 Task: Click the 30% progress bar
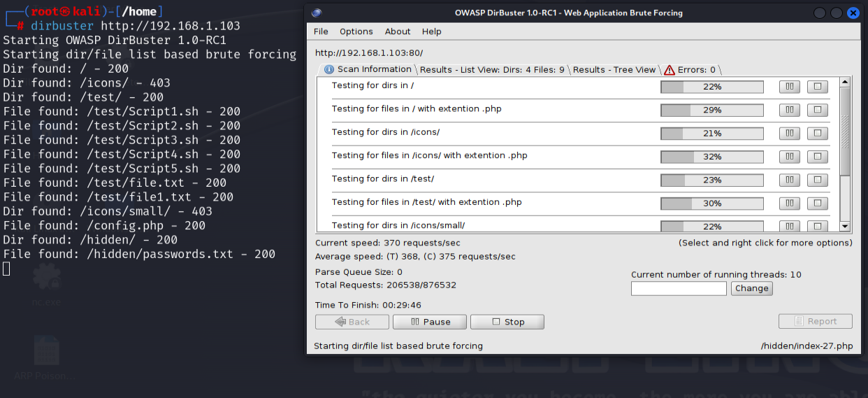tap(712, 203)
